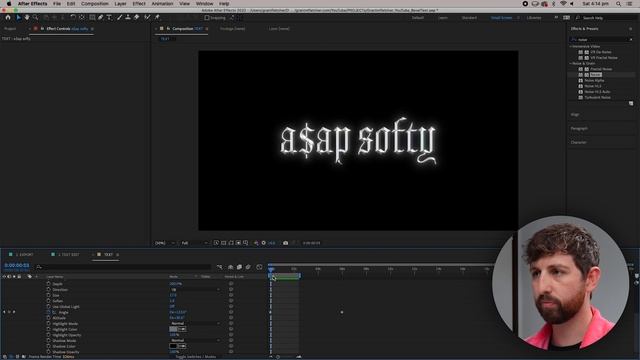
Task: Choose the Libraries workspace
Action: (x=534, y=18)
